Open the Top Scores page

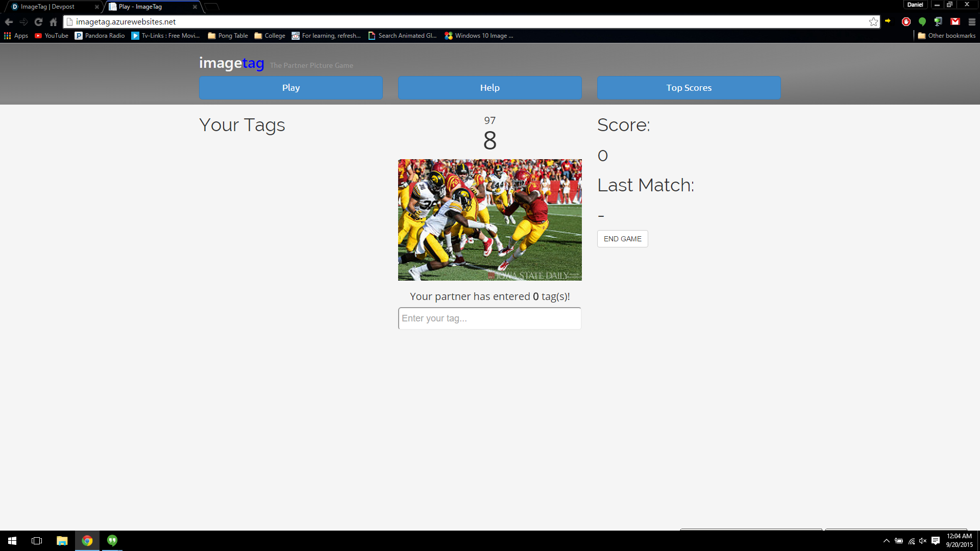tap(689, 88)
